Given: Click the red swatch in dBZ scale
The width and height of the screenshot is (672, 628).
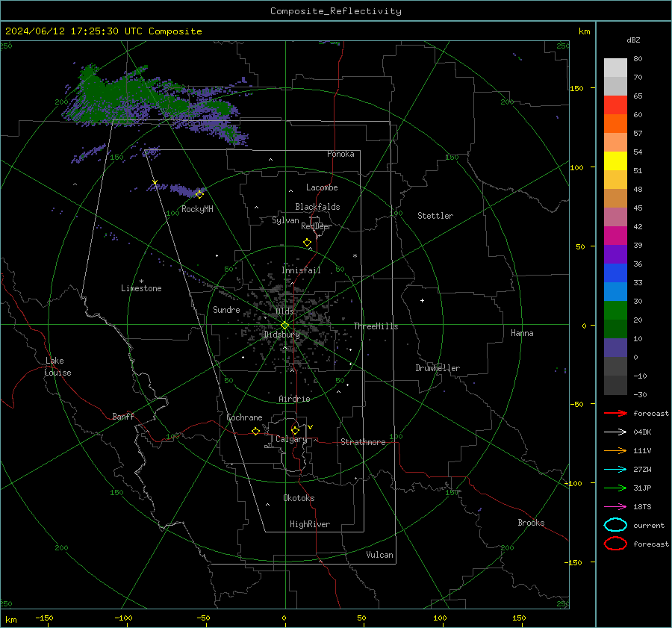Looking at the screenshot, I should [x=615, y=105].
